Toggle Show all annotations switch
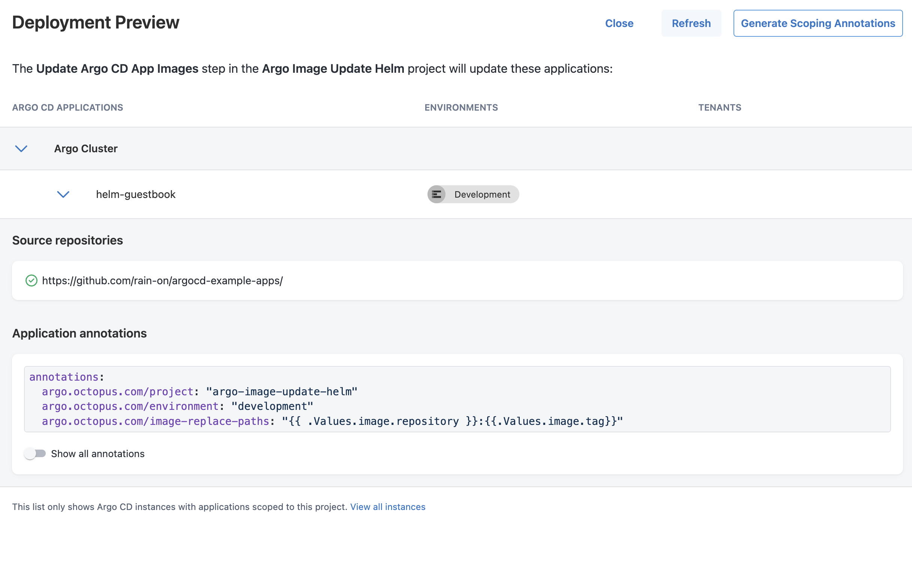This screenshot has height=588, width=912. [x=35, y=454]
